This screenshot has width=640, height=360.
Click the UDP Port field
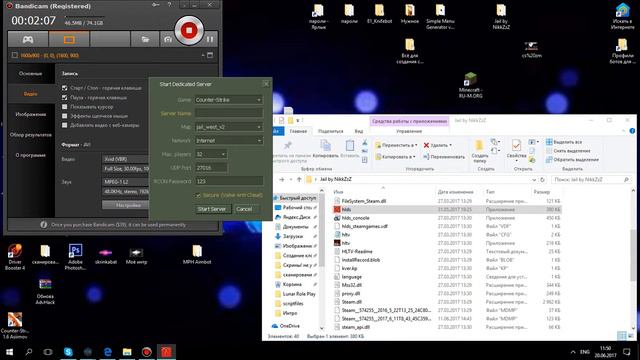(x=211, y=168)
